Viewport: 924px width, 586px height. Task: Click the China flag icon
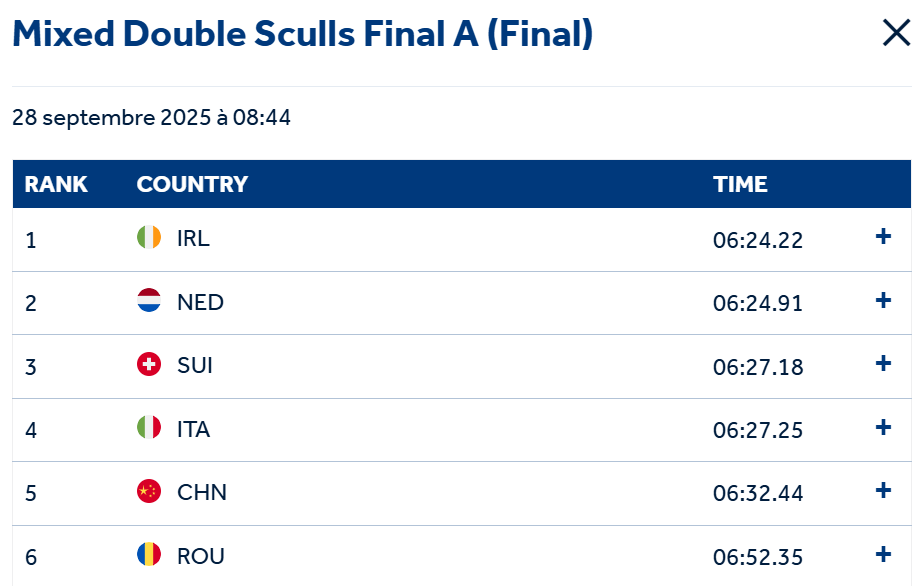point(148,492)
